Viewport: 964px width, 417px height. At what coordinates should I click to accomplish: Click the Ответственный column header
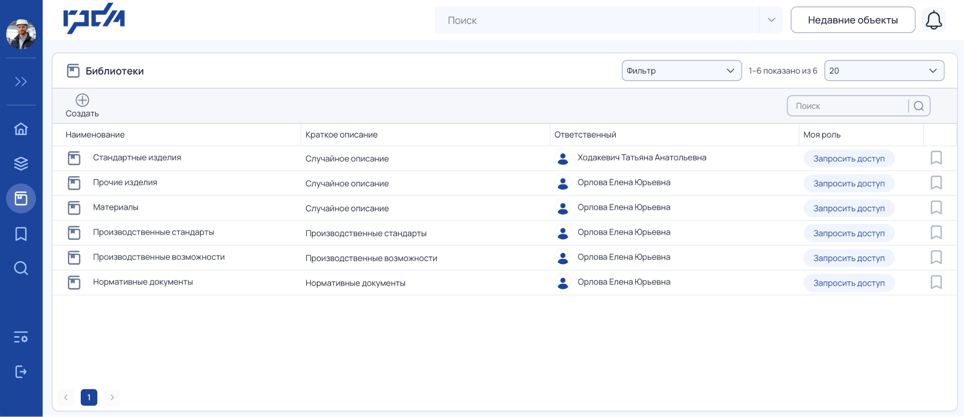pyautogui.click(x=585, y=135)
